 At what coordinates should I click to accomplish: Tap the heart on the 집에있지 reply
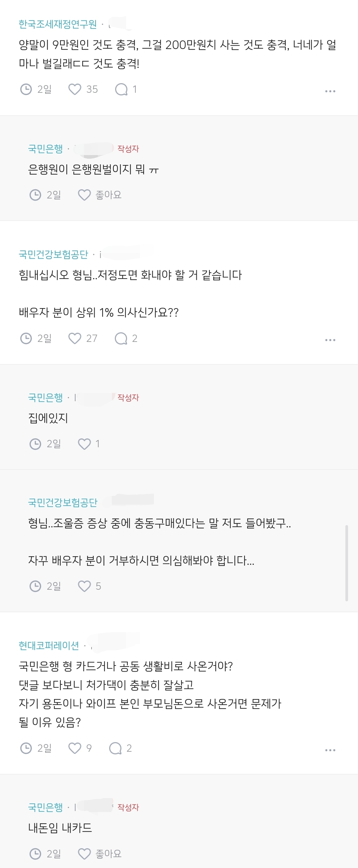click(84, 444)
